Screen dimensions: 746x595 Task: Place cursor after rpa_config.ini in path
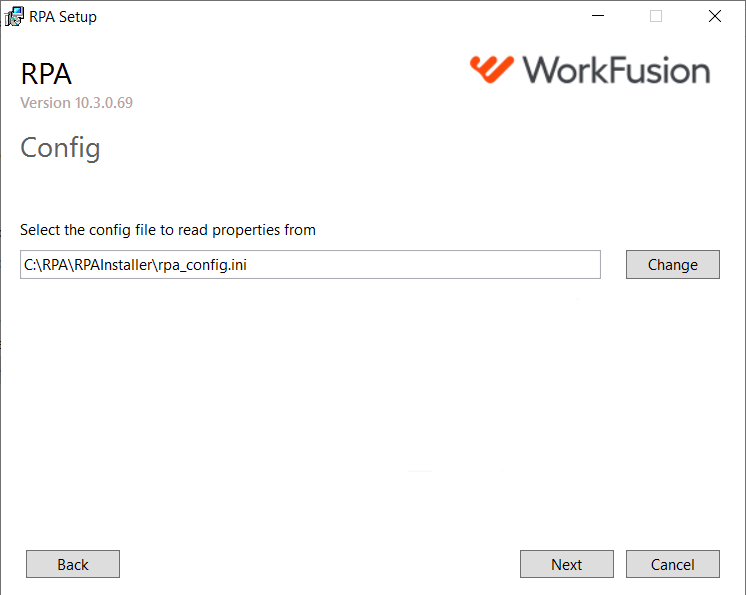[248, 264]
